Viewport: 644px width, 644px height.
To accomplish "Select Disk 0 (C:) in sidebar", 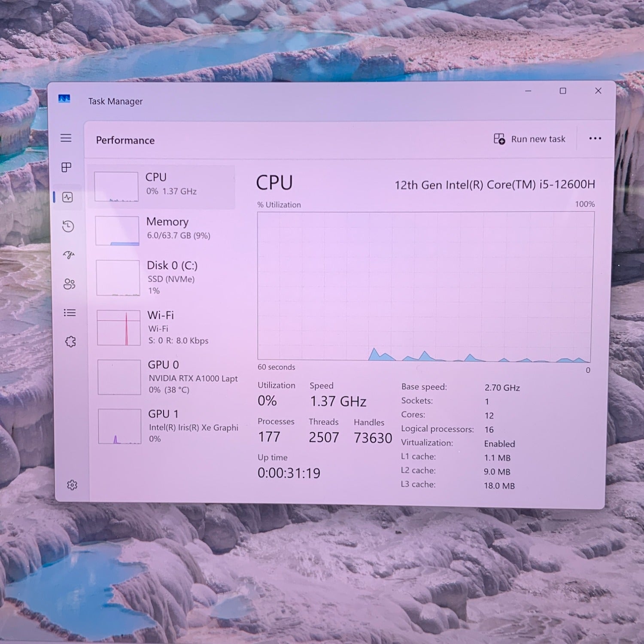I will pyautogui.click(x=167, y=278).
